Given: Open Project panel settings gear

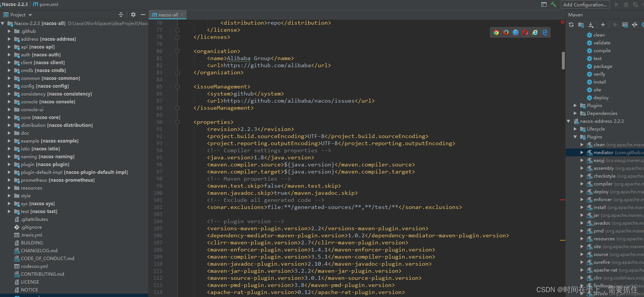Looking at the screenshot, I should [133, 15].
